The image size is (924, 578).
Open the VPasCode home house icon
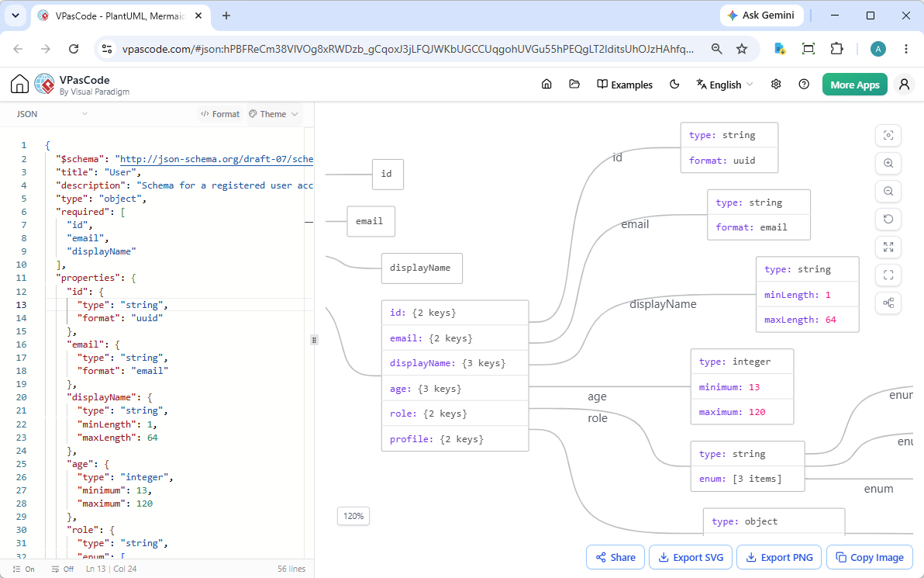pyautogui.click(x=19, y=85)
